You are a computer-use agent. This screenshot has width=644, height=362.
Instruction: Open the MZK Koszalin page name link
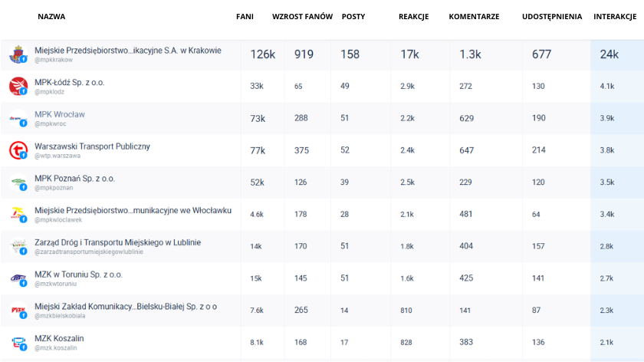pyautogui.click(x=59, y=338)
